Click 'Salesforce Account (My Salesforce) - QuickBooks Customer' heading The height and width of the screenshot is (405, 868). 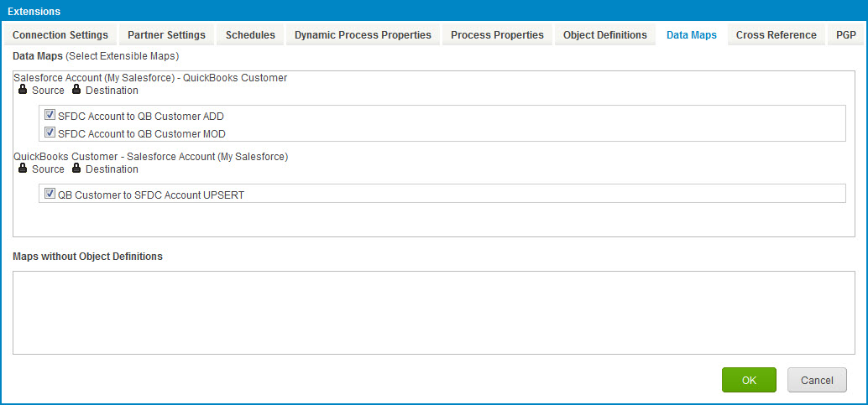[150, 78]
